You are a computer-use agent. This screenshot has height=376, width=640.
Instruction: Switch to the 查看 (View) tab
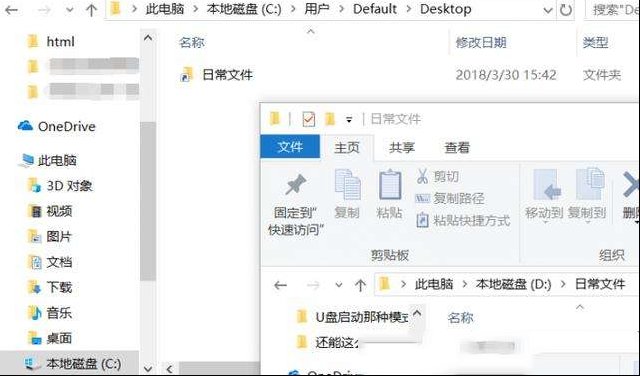[457, 147]
